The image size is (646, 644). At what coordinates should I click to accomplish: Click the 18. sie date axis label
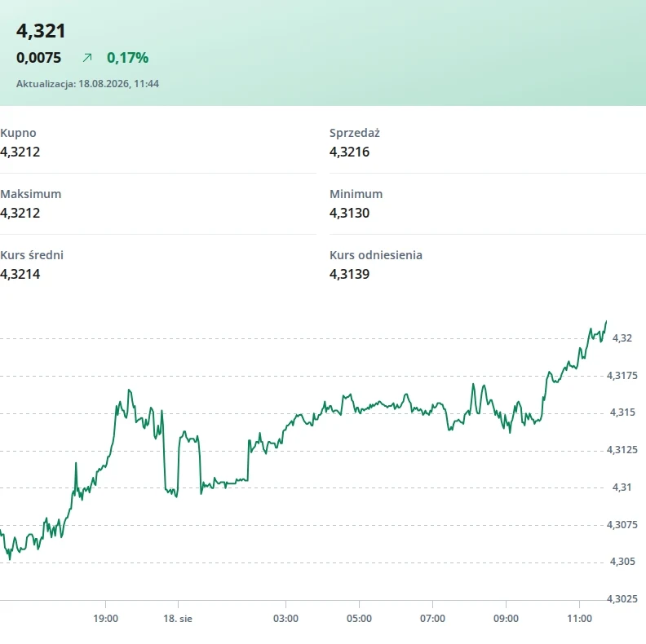[x=178, y=619]
